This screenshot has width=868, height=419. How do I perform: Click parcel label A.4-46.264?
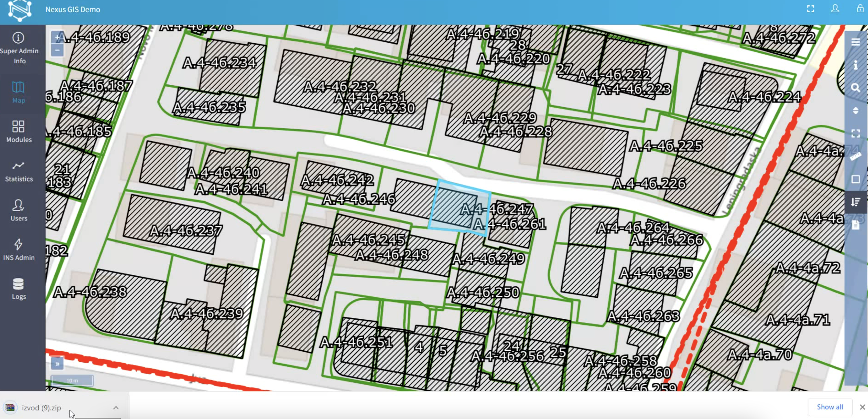pyautogui.click(x=634, y=228)
